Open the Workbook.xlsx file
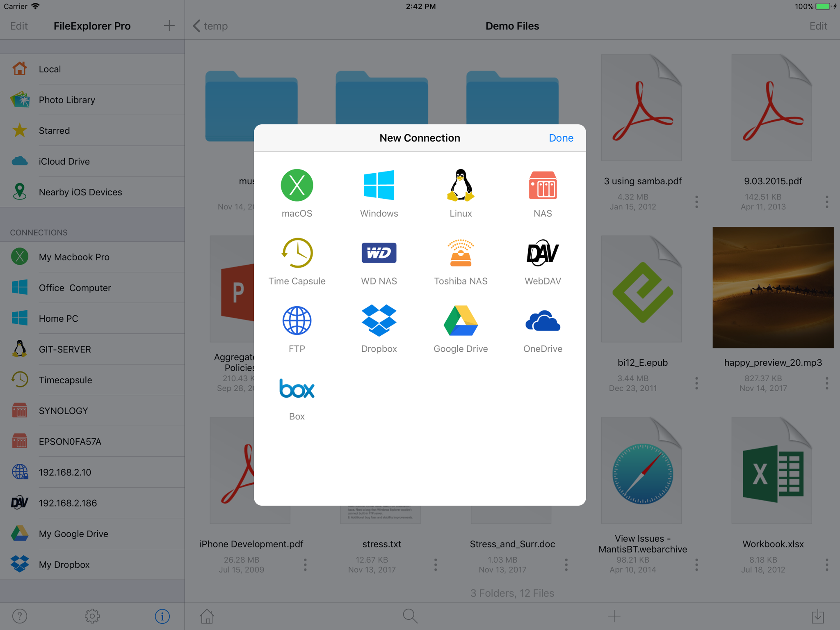The width and height of the screenshot is (840, 630). pos(772,470)
